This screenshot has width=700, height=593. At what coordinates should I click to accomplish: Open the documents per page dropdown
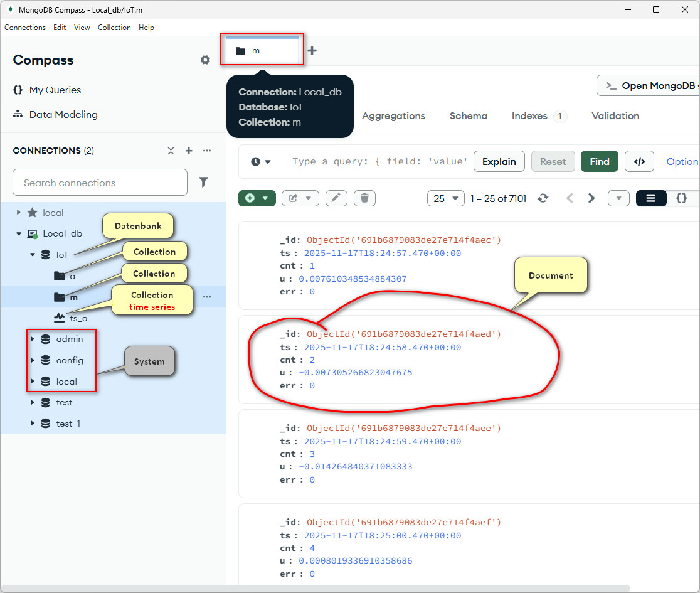coord(445,198)
